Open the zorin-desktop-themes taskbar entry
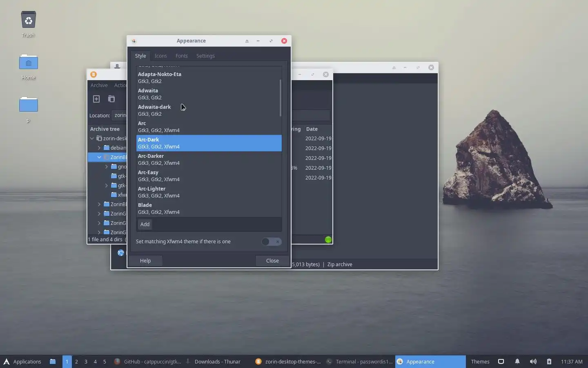Screen dimensions: 588x368 click(288, 361)
